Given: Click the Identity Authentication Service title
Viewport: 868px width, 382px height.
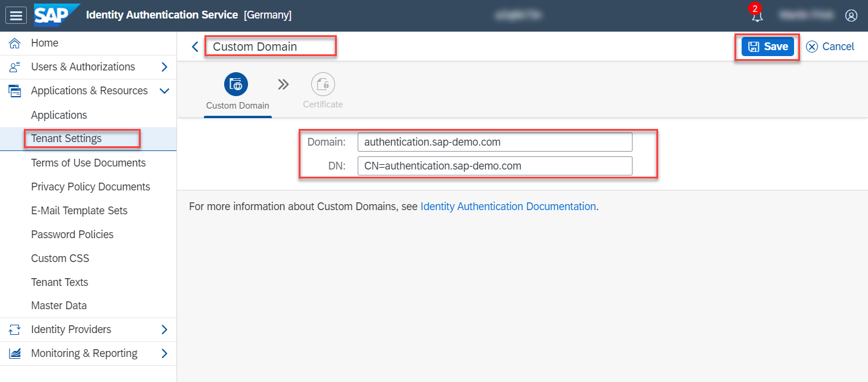Looking at the screenshot, I should 162,15.
